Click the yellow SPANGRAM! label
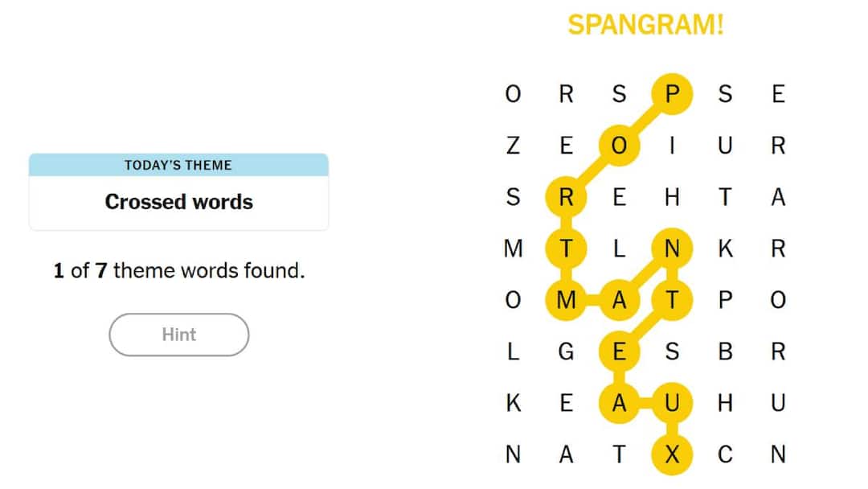 pyautogui.click(x=645, y=25)
